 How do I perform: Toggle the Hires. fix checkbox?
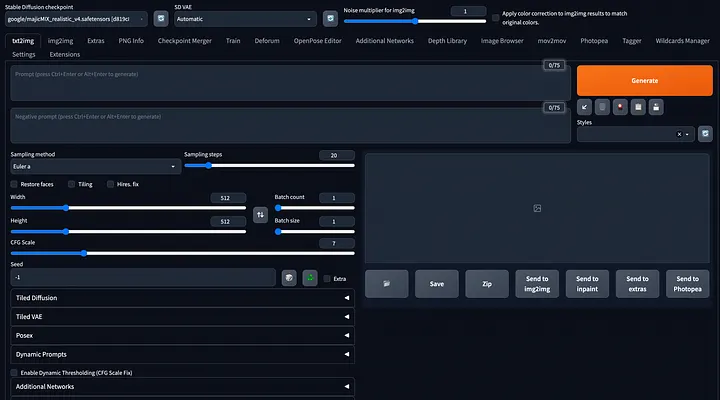[109, 184]
